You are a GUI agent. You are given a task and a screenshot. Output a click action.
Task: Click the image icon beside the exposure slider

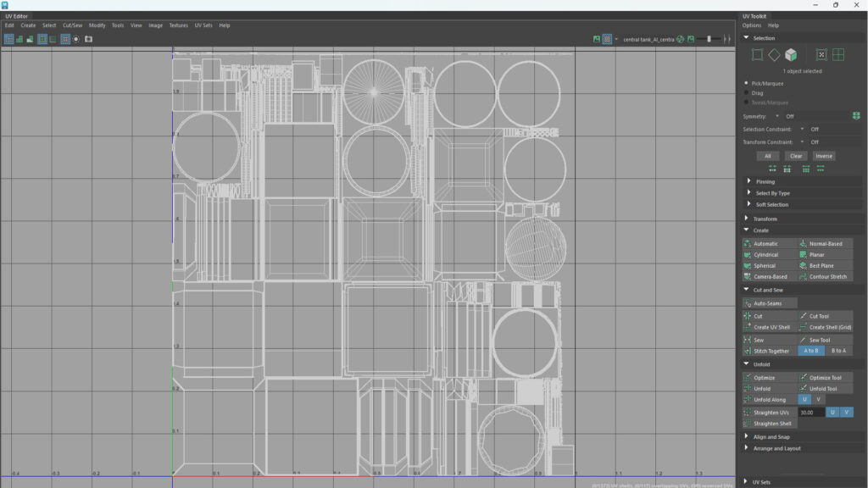coord(691,39)
